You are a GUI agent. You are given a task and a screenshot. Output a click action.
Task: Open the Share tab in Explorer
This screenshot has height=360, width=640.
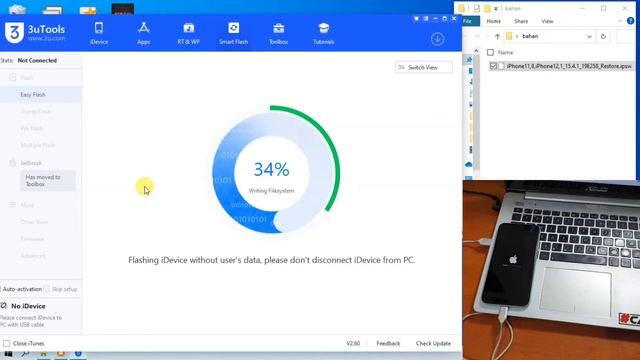click(x=521, y=21)
